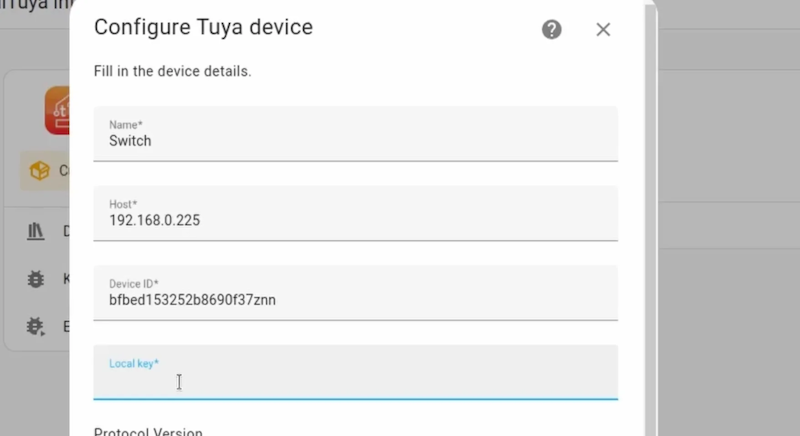Click the Protocol Version label
The width and height of the screenshot is (800, 436).
coord(148,432)
